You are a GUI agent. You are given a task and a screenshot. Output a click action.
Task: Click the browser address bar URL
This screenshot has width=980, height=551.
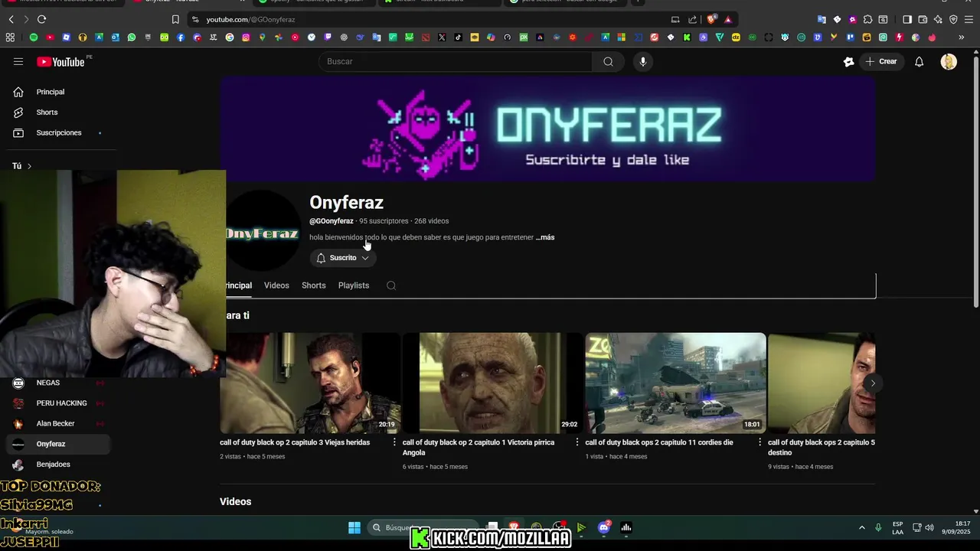pos(250,19)
